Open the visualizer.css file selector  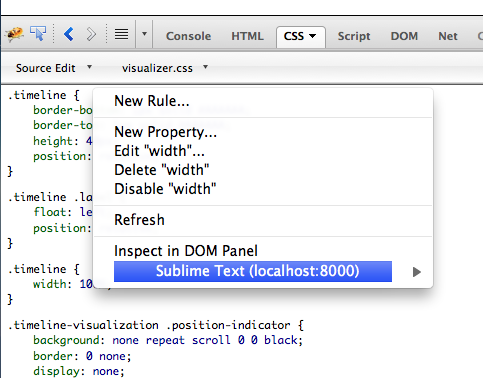(x=165, y=68)
